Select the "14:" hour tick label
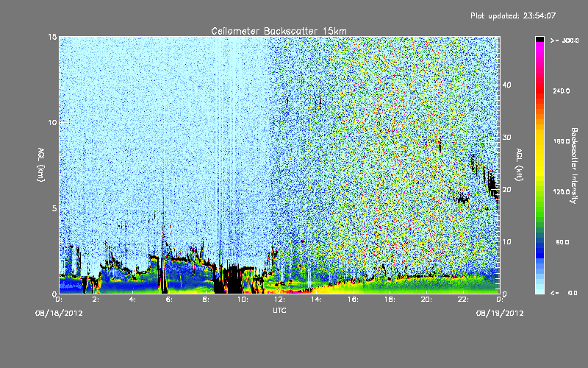 316,300
